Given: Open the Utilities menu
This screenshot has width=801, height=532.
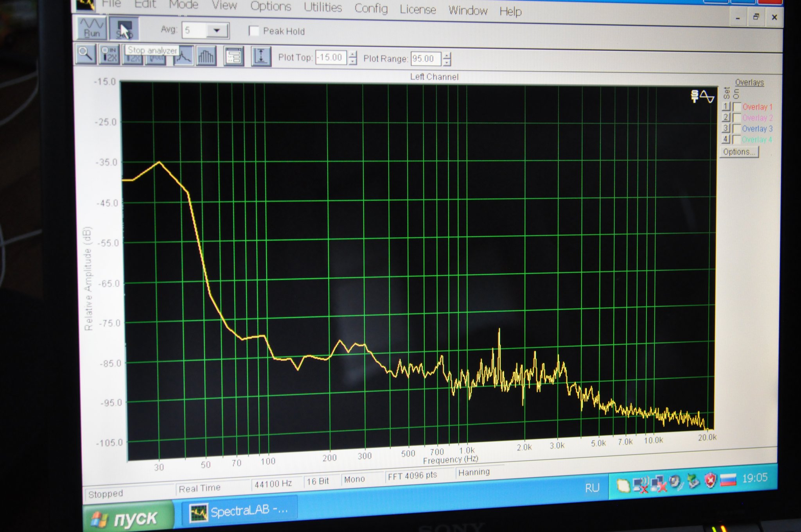Looking at the screenshot, I should [x=323, y=7].
